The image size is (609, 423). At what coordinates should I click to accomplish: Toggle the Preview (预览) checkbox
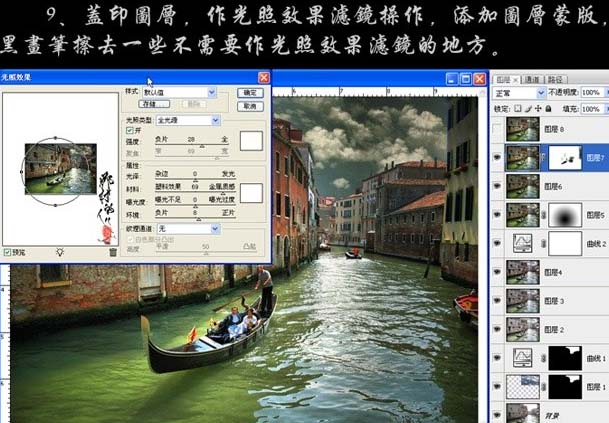click(7, 252)
